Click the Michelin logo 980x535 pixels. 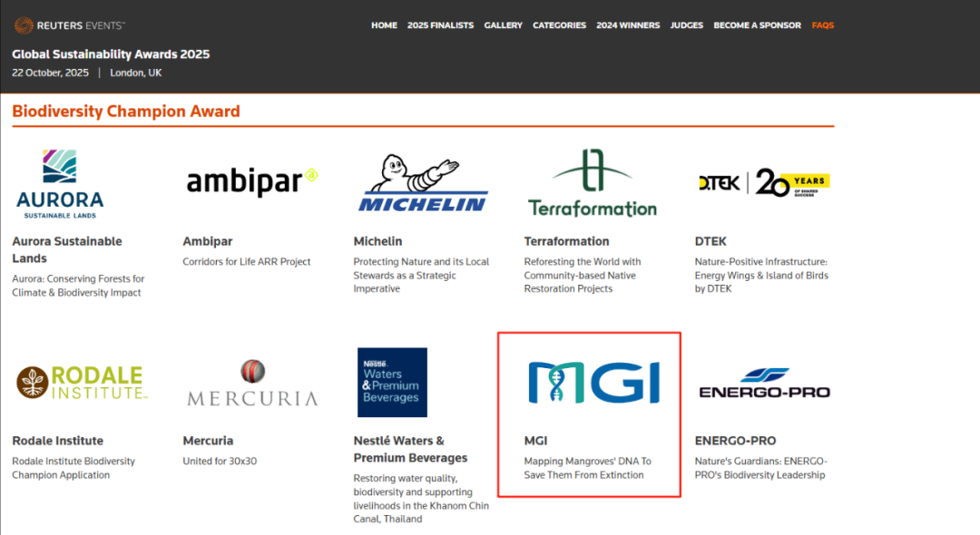click(x=423, y=183)
